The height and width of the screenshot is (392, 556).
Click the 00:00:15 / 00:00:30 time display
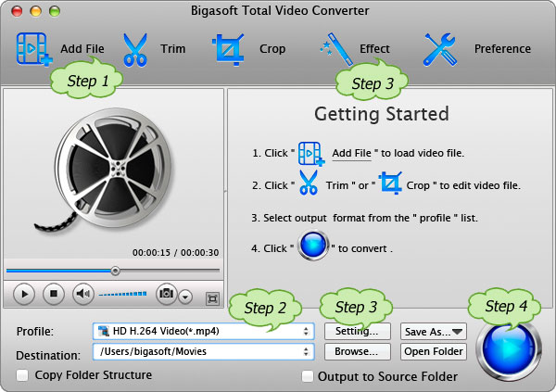tap(175, 253)
